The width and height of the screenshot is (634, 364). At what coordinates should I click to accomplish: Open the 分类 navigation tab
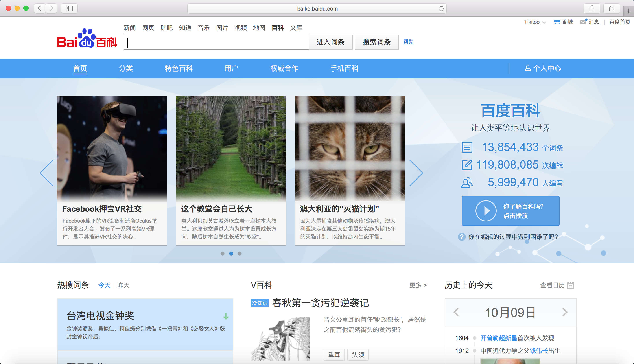tap(126, 68)
